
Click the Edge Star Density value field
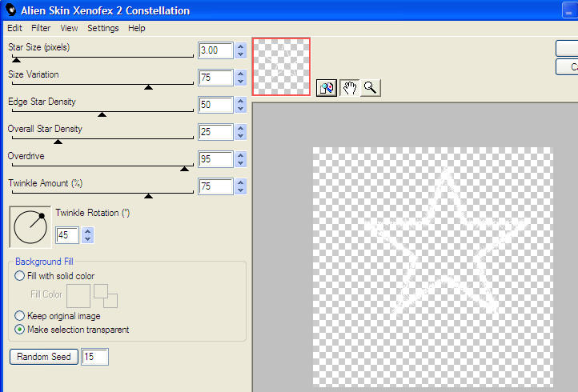pos(215,105)
